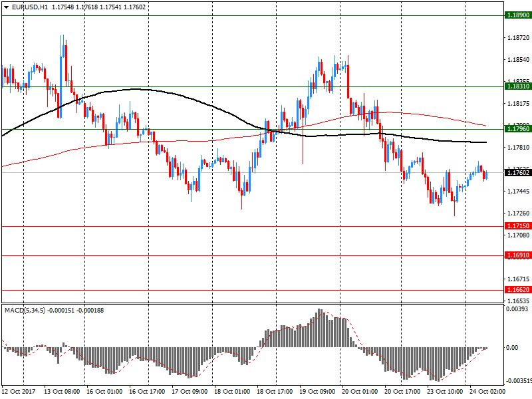Select the 20 Oct 01:00 time axis label
The width and height of the screenshot is (532, 399).
[x=360, y=392]
